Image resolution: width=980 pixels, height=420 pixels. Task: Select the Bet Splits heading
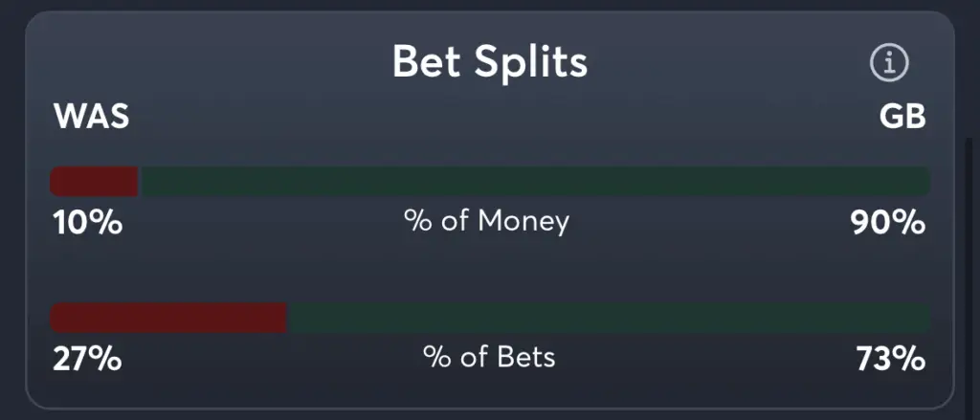point(490,62)
